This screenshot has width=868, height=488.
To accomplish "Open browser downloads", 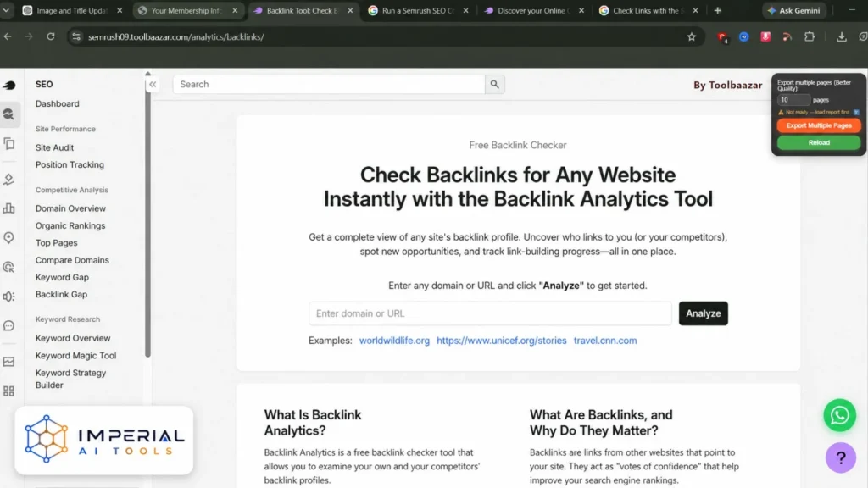I will pos(842,36).
